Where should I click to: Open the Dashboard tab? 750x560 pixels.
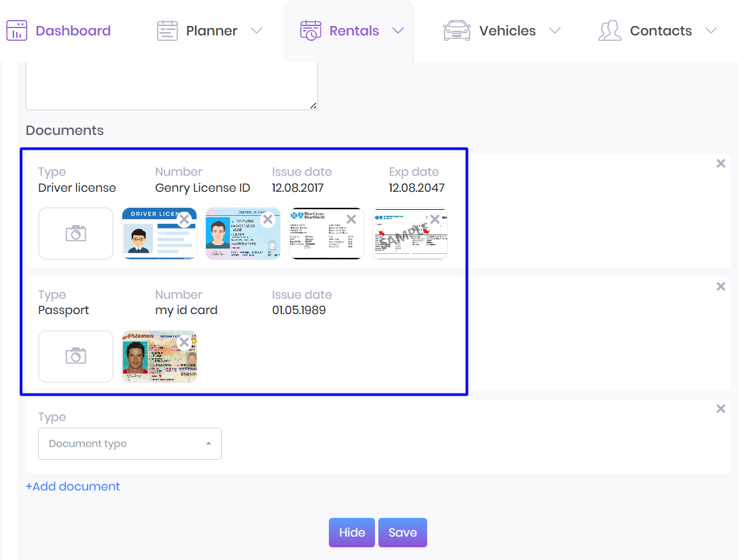tap(73, 31)
